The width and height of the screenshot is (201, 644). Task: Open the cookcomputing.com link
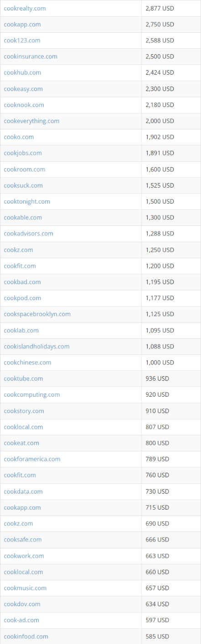[x=31, y=395]
